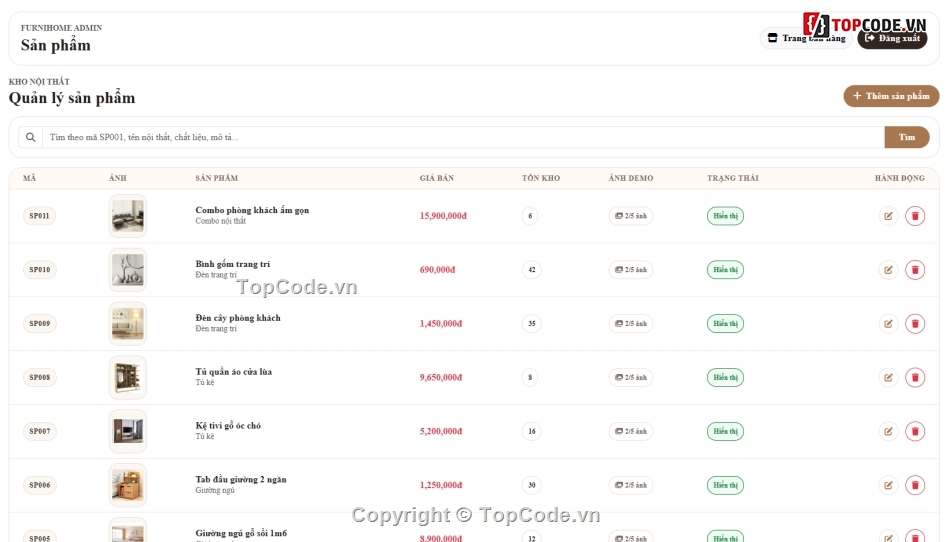950x542 pixels.
Task: Open thumbnail of Kệ tivi gỗ óc chó
Action: coord(128,431)
